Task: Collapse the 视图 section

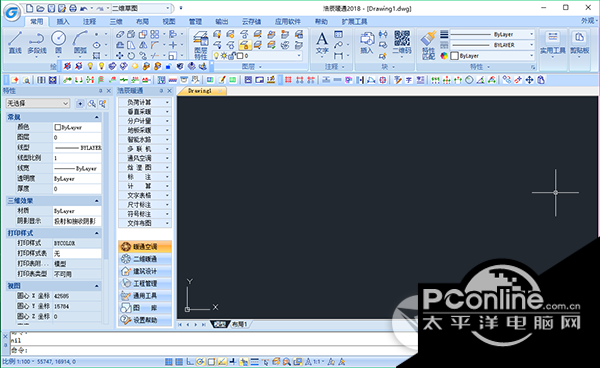Action: [x=96, y=286]
